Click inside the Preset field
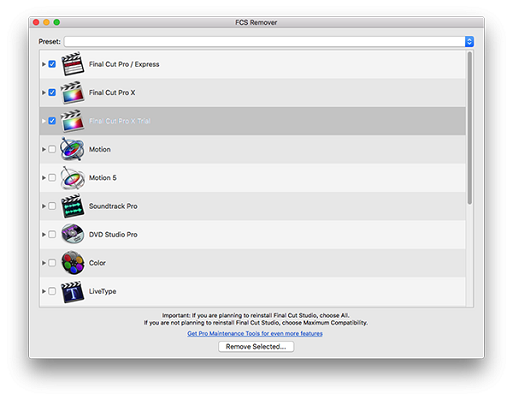This screenshot has height=400, width=513. tap(265, 41)
